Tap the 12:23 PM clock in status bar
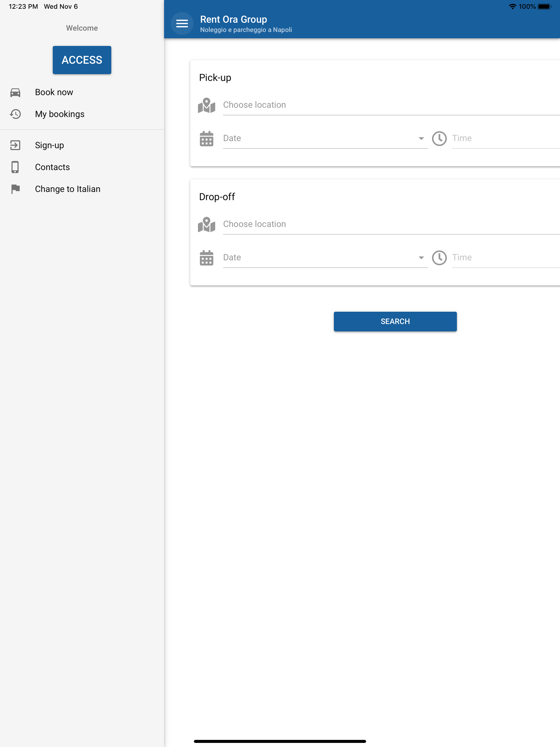The width and height of the screenshot is (560, 747). pos(23,6)
